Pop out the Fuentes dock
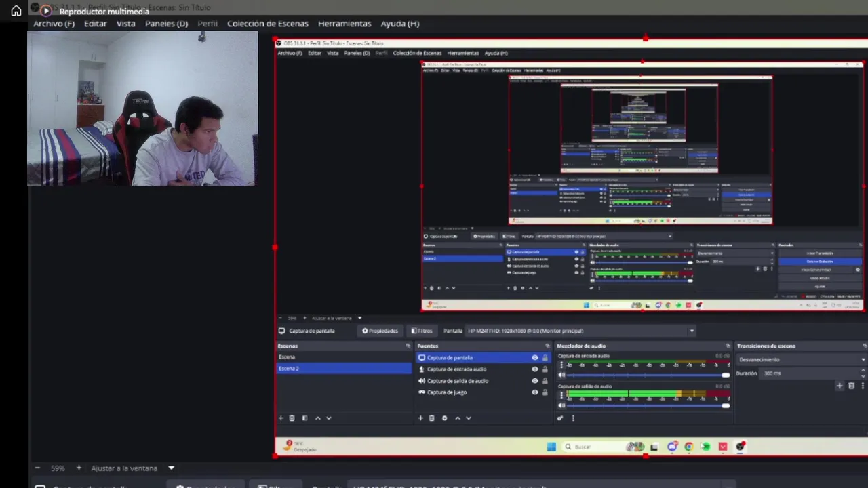This screenshot has height=488, width=868. [x=548, y=346]
